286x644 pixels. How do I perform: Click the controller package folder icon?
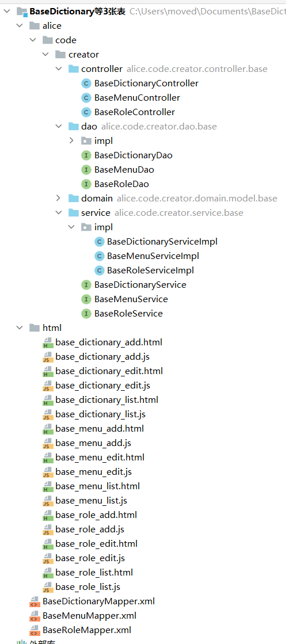(x=74, y=69)
